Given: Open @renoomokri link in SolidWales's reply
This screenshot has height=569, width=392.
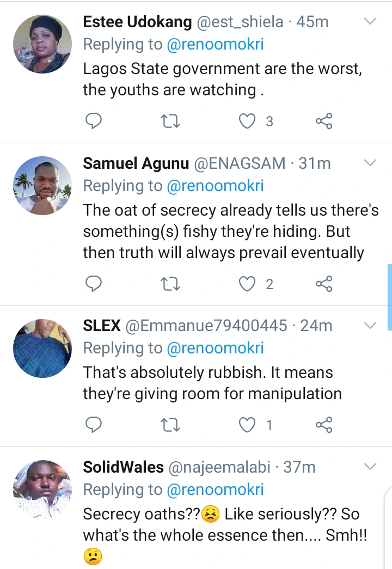Looking at the screenshot, I should click(215, 490).
